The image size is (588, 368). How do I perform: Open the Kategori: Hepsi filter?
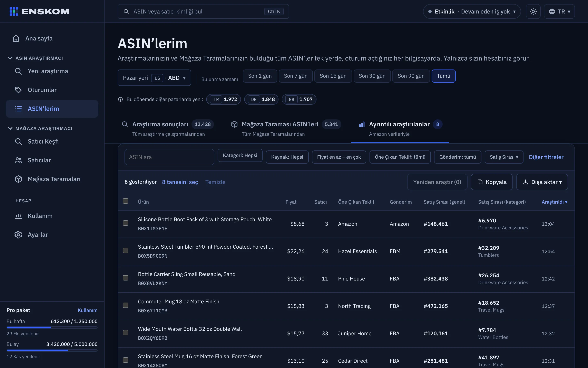point(240,155)
